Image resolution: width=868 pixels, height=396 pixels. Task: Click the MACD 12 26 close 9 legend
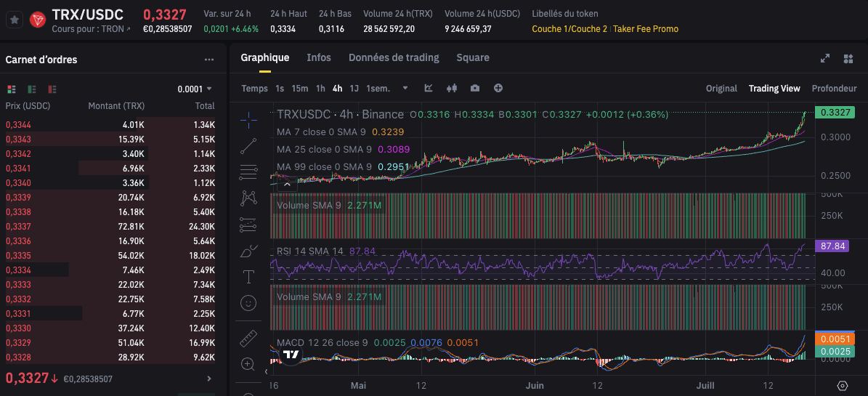tap(378, 343)
